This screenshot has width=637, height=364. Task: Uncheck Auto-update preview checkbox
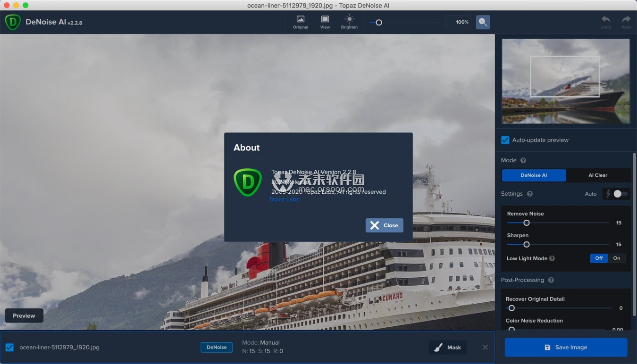(505, 140)
